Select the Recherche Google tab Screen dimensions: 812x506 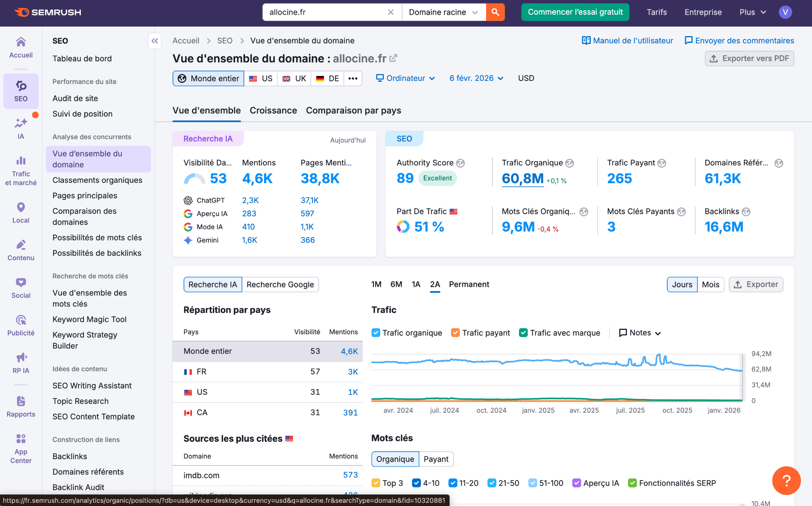(x=280, y=284)
